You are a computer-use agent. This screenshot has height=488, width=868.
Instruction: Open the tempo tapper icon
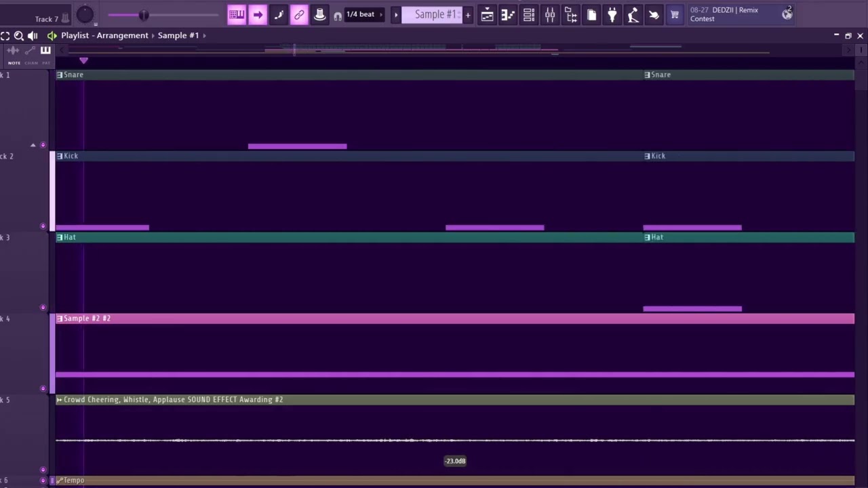click(633, 14)
